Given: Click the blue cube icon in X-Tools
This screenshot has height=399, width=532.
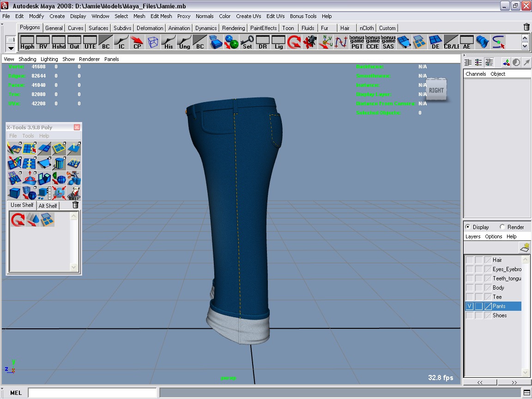Looking at the screenshot, I should click(x=14, y=193).
